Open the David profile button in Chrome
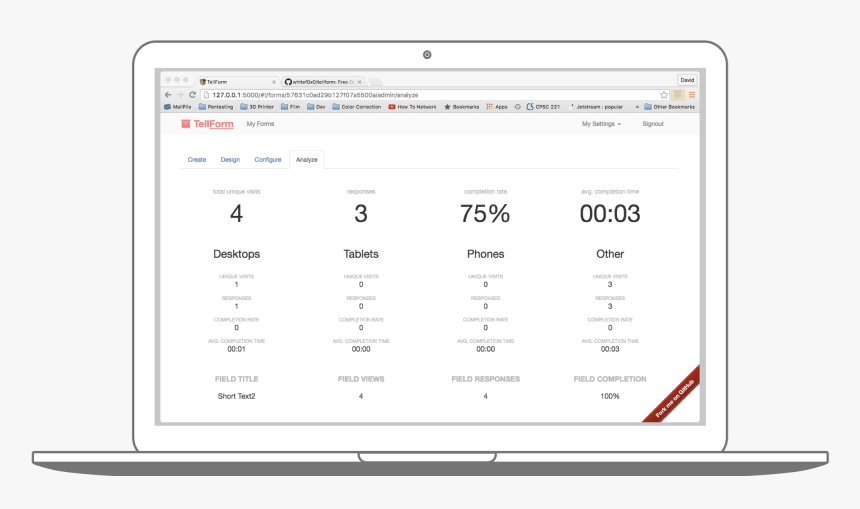The width and height of the screenshot is (860, 509). 687,80
